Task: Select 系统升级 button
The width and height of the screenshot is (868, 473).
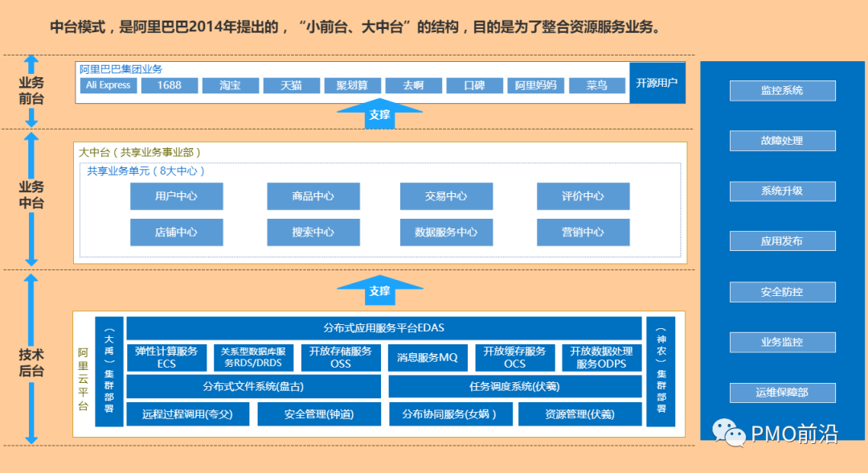Action: click(x=782, y=191)
